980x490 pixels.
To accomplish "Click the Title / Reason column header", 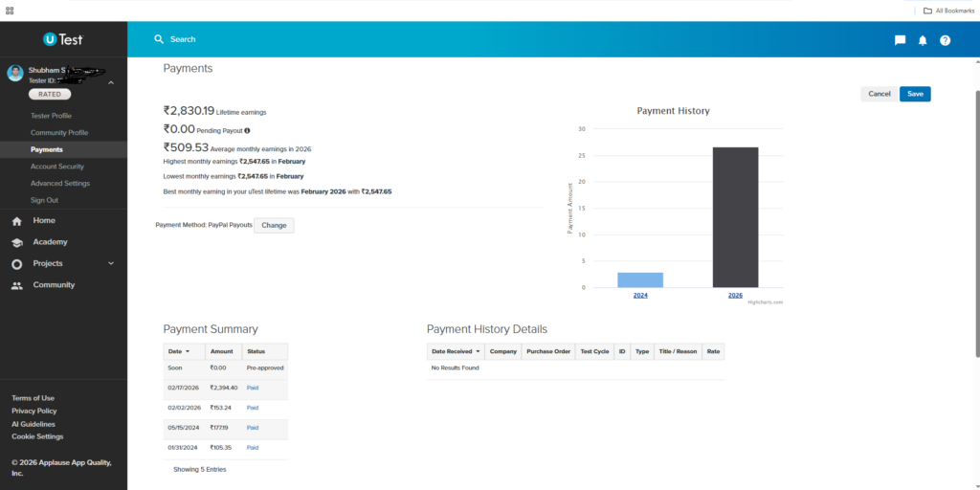I will point(678,351).
